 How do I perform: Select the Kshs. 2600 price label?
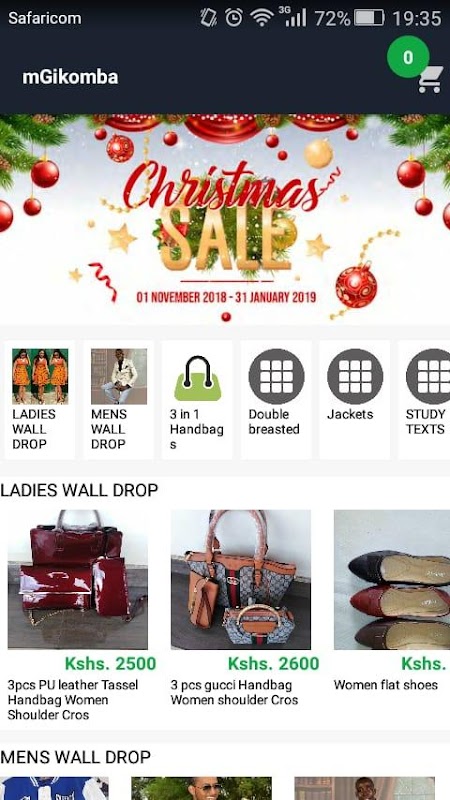(x=273, y=663)
